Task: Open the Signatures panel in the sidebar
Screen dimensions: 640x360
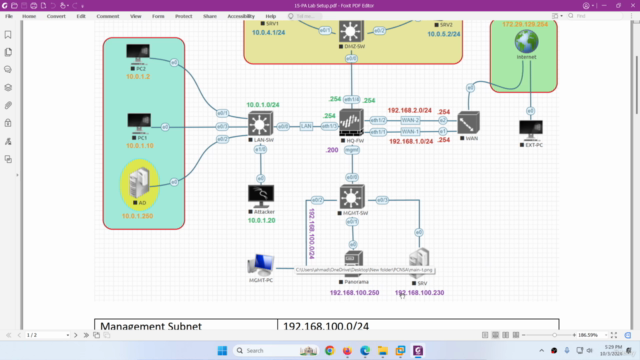Action: (8, 141)
